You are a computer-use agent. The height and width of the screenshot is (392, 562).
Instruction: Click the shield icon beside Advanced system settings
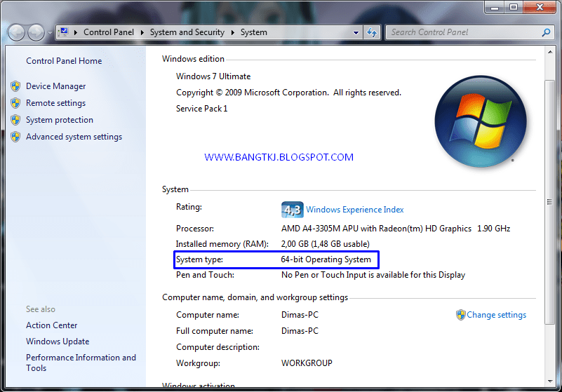coord(15,137)
